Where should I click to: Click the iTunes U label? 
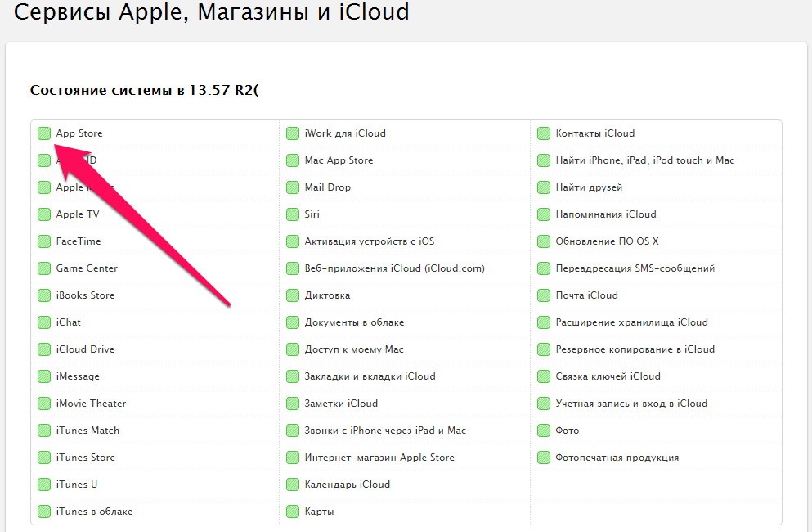pos(77,484)
